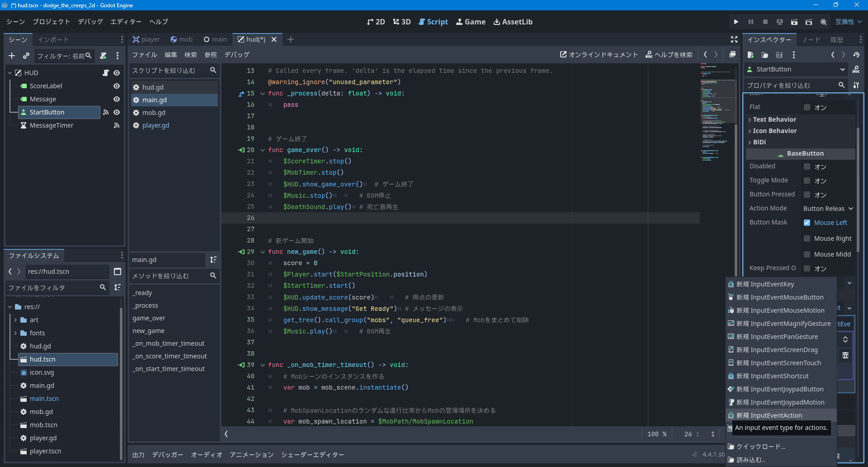Toggle alphabetical method sorting icon

coord(213,260)
